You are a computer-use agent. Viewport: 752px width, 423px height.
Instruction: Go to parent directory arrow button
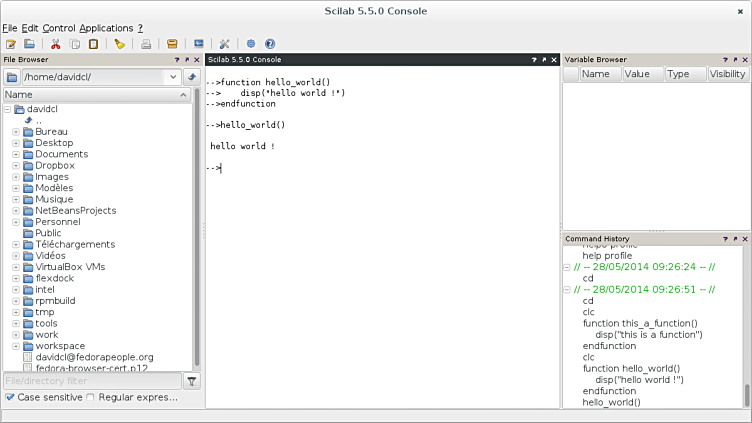pyautogui.click(x=192, y=77)
